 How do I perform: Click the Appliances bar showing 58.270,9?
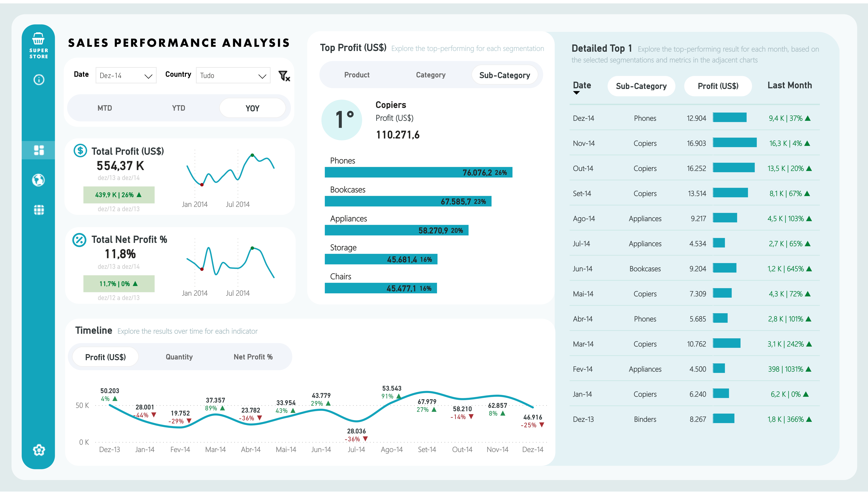[396, 230]
